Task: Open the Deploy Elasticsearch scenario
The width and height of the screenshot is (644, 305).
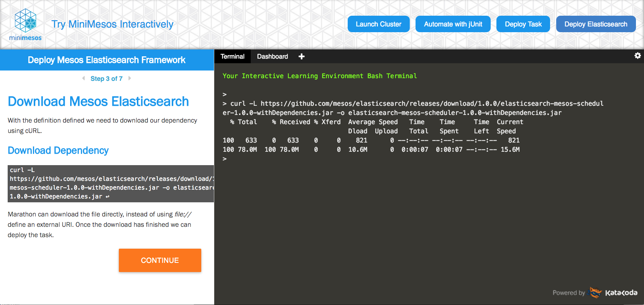Action: [x=596, y=24]
